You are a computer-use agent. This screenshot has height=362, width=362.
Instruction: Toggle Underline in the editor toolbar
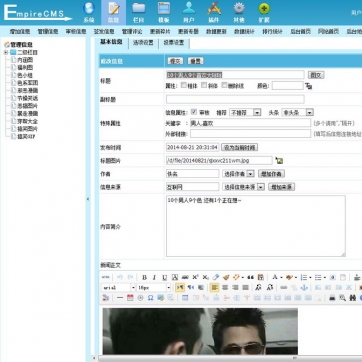click(164, 277)
